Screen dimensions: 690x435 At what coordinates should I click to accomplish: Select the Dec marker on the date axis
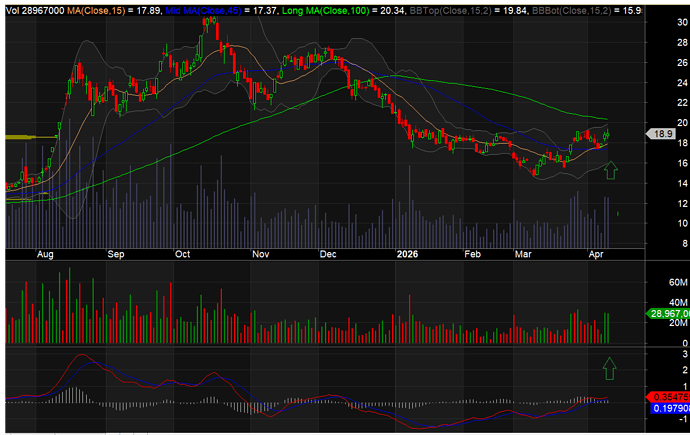tap(328, 255)
